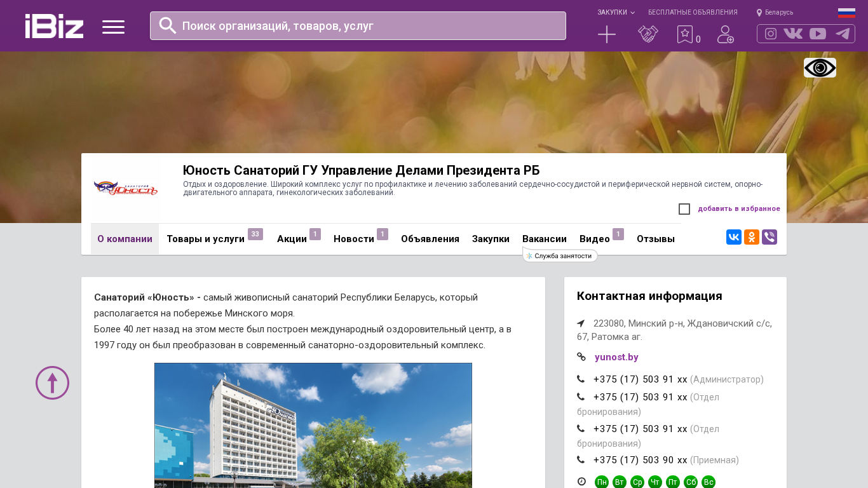Select the Закупки tab
Image resolution: width=868 pixels, height=488 pixels.
pos(491,239)
